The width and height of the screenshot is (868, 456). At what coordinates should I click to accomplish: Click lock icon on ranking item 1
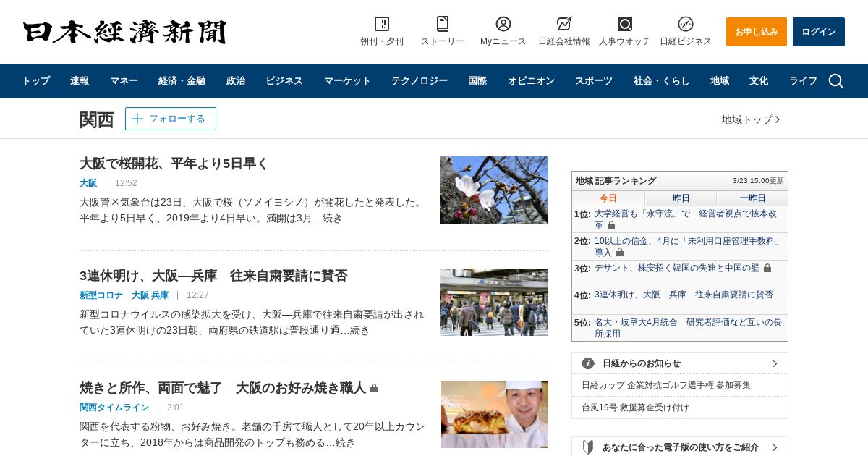point(611,225)
